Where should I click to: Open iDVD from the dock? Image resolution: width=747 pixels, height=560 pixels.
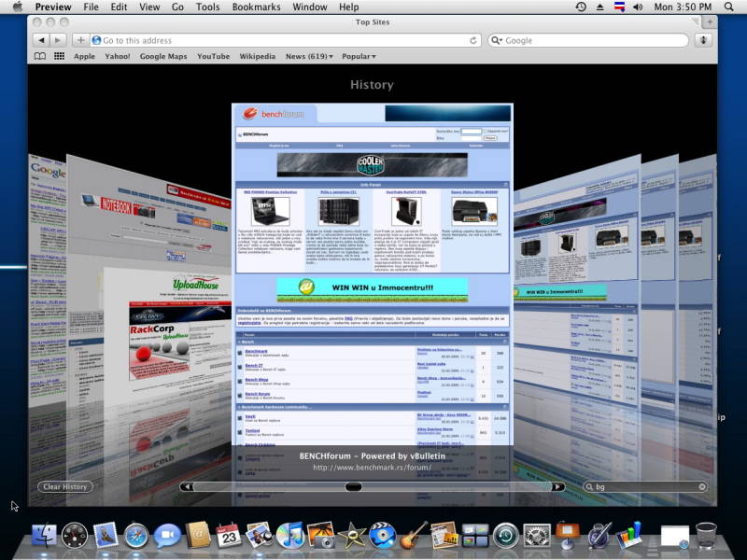tap(382, 535)
